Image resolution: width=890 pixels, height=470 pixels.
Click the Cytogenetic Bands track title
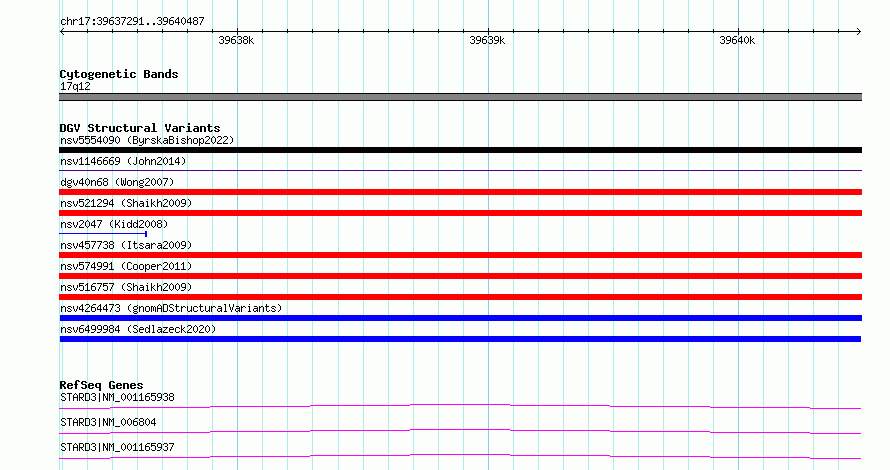[119, 74]
